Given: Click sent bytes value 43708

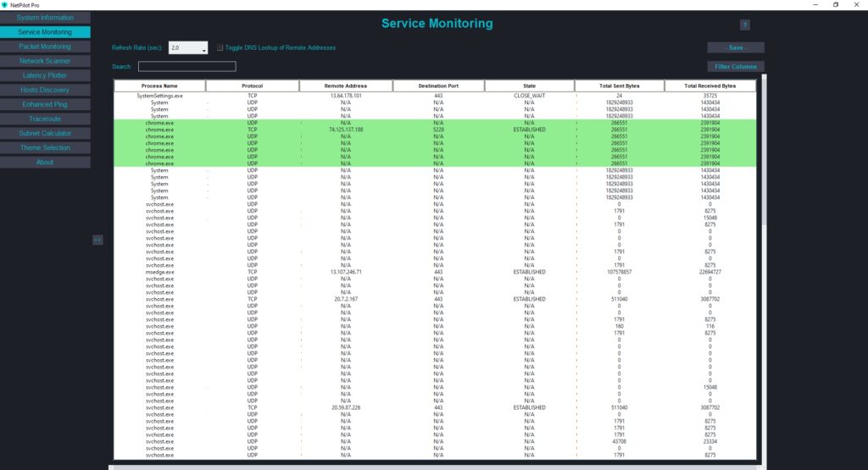Looking at the screenshot, I should [620, 441].
